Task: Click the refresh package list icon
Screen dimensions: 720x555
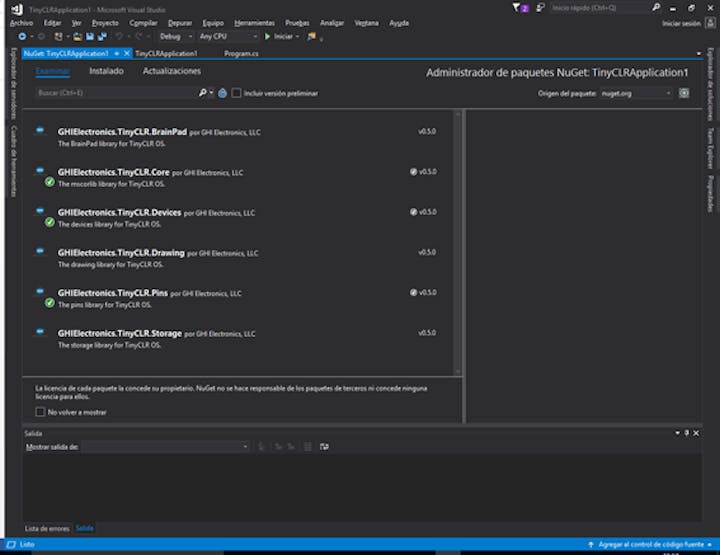Action: point(222,93)
